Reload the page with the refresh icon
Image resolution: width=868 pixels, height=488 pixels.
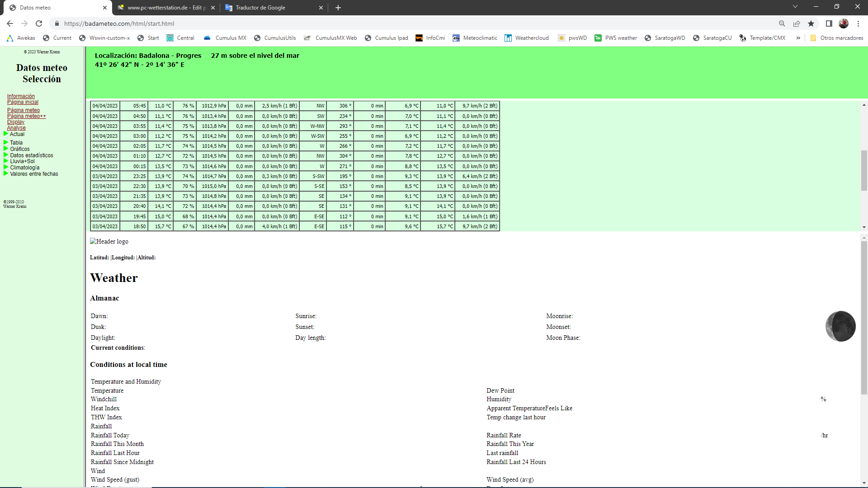point(39,23)
